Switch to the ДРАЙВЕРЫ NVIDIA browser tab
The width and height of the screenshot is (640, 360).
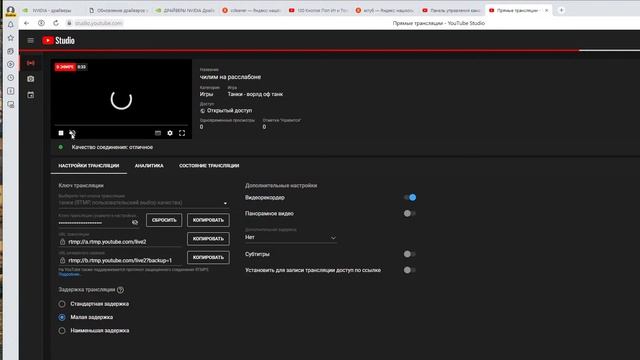coord(184,10)
